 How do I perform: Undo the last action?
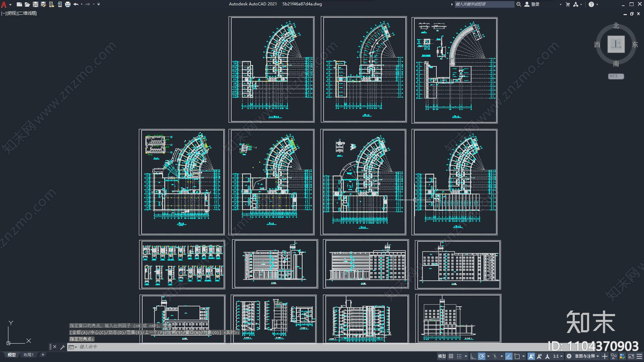tap(76, 4)
